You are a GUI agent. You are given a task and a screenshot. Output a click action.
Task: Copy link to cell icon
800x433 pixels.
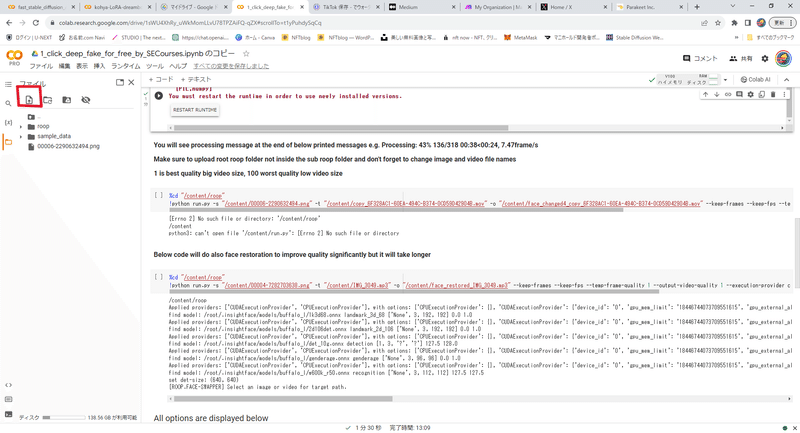tap(728, 94)
